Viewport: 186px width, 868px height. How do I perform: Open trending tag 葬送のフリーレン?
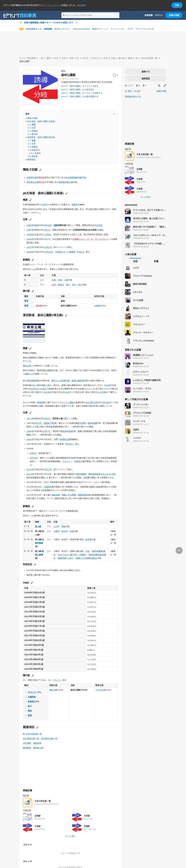[100, 29]
